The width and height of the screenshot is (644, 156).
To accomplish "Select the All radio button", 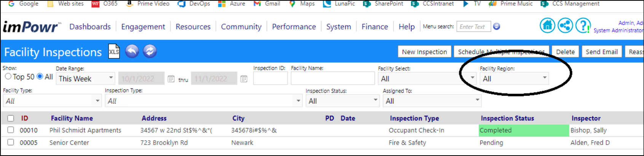I will tap(40, 77).
